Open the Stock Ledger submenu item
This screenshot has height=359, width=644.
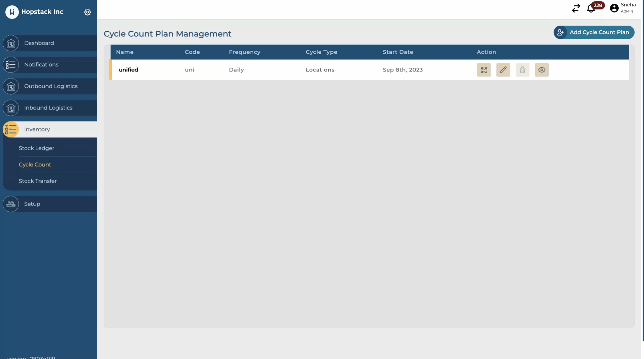click(36, 148)
